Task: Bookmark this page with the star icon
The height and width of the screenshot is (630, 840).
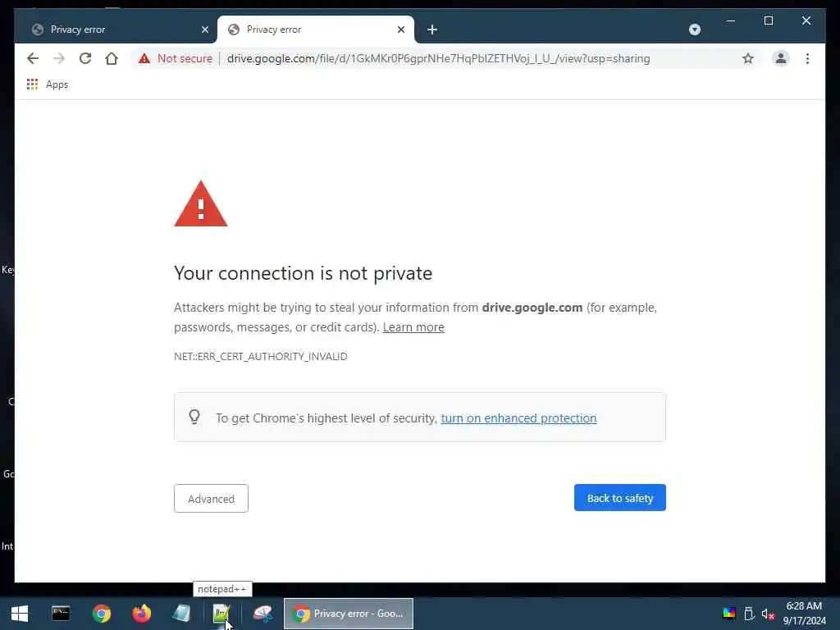Action: click(x=748, y=58)
